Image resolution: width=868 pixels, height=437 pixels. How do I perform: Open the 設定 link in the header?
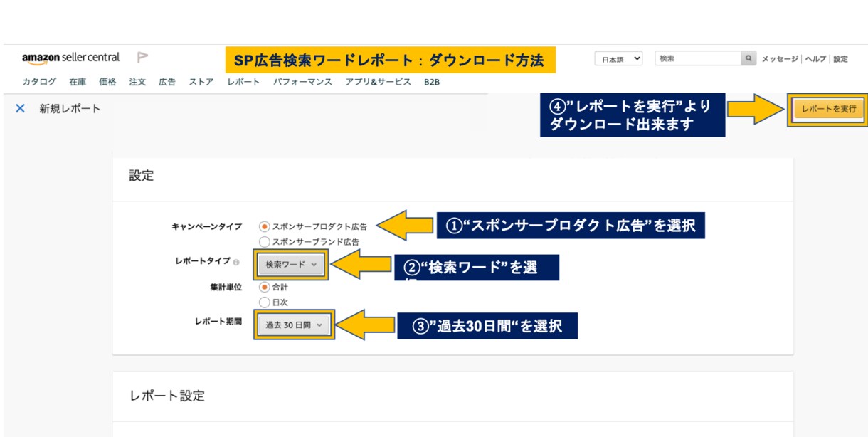(x=840, y=59)
